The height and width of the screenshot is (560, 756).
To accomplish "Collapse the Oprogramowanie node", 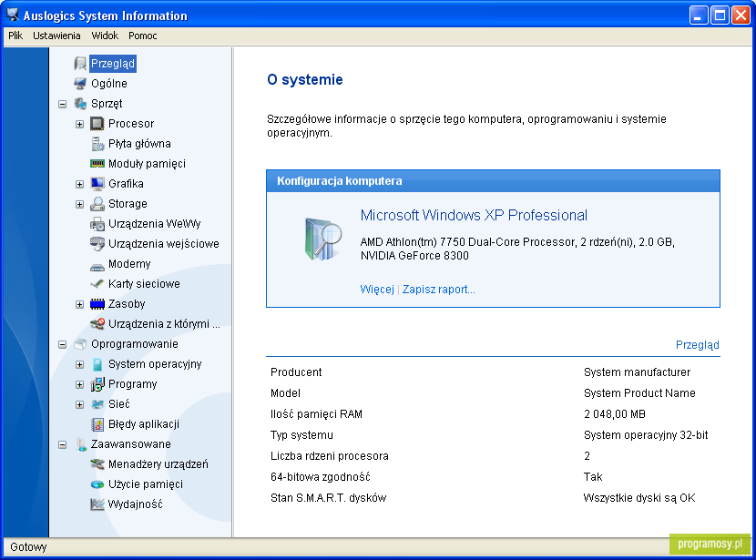I will pyautogui.click(x=62, y=344).
